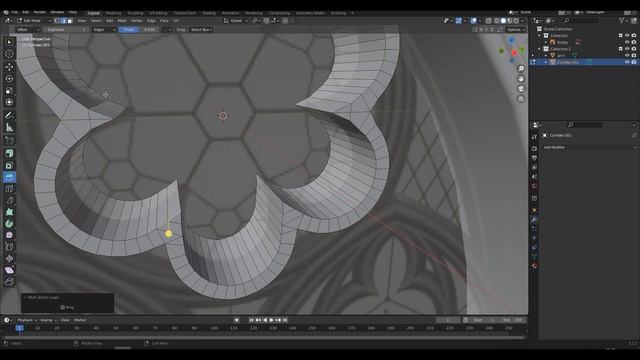The height and width of the screenshot is (360, 640).
Task: Click the viewport zoom gizmo icon
Action: (521, 69)
